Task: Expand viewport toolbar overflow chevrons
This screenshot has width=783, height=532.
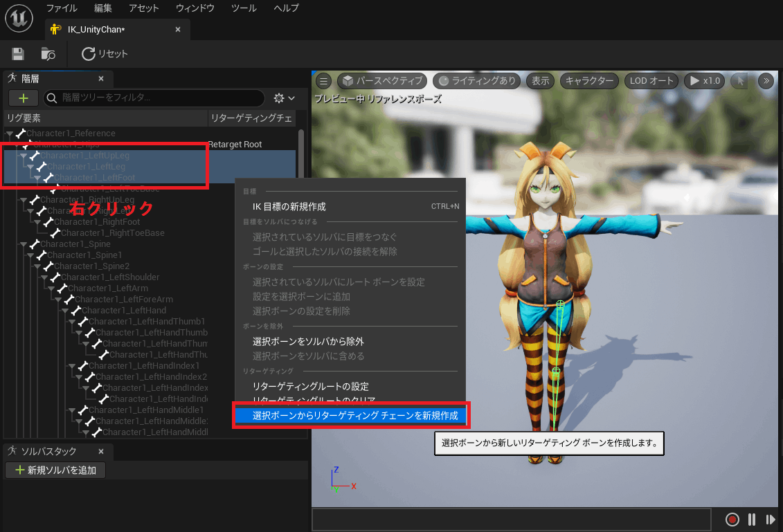Action: pyautogui.click(x=766, y=81)
